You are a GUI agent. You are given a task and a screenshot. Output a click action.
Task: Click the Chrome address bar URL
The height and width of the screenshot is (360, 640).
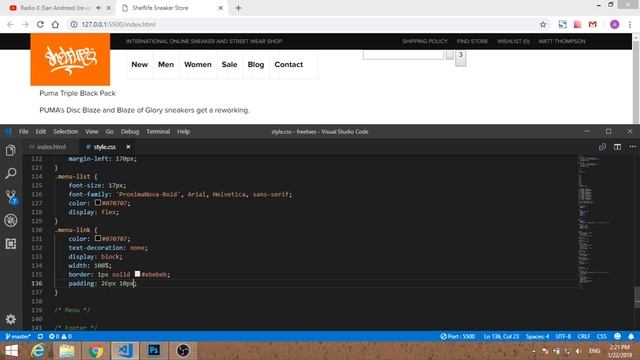118,24
